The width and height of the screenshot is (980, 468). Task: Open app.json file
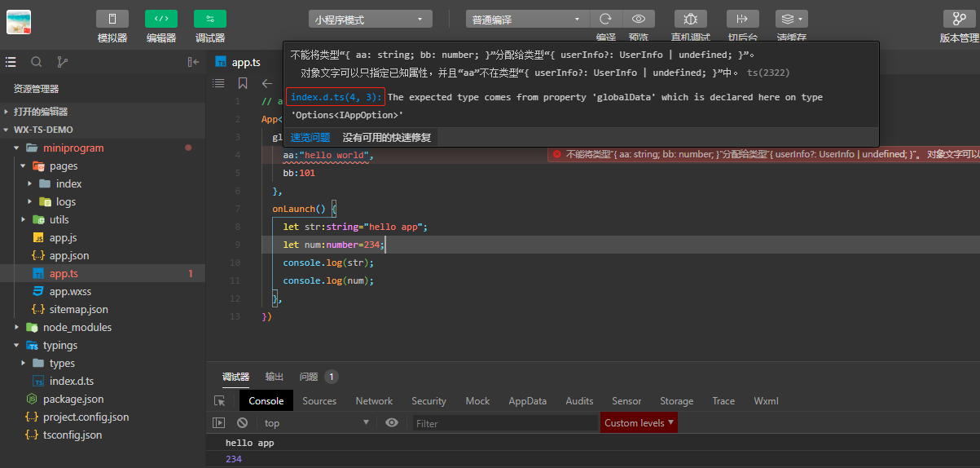click(103, 255)
